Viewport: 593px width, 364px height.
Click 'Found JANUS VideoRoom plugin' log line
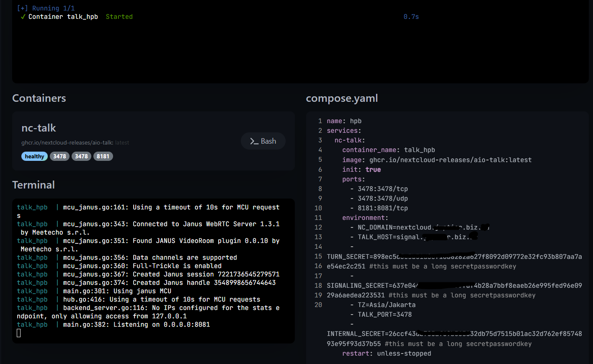click(x=148, y=245)
